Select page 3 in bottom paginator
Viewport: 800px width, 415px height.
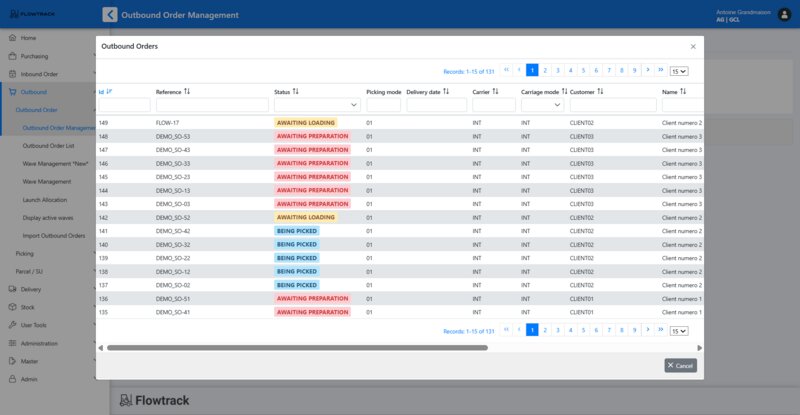click(557, 330)
